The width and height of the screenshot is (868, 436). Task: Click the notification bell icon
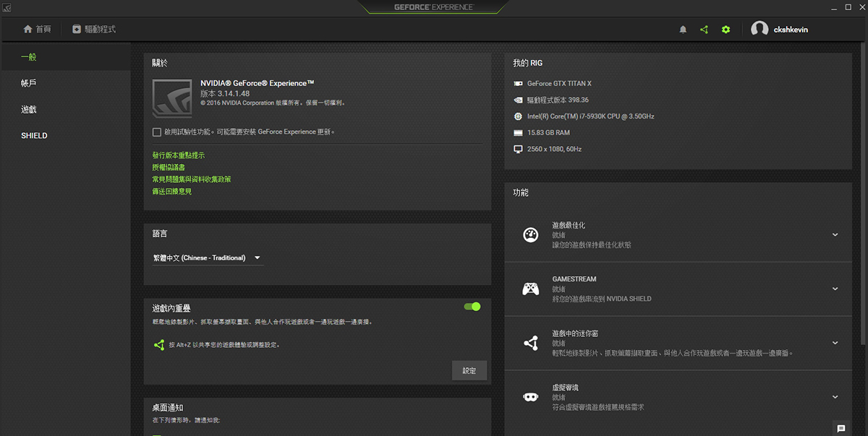(x=683, y=30)
